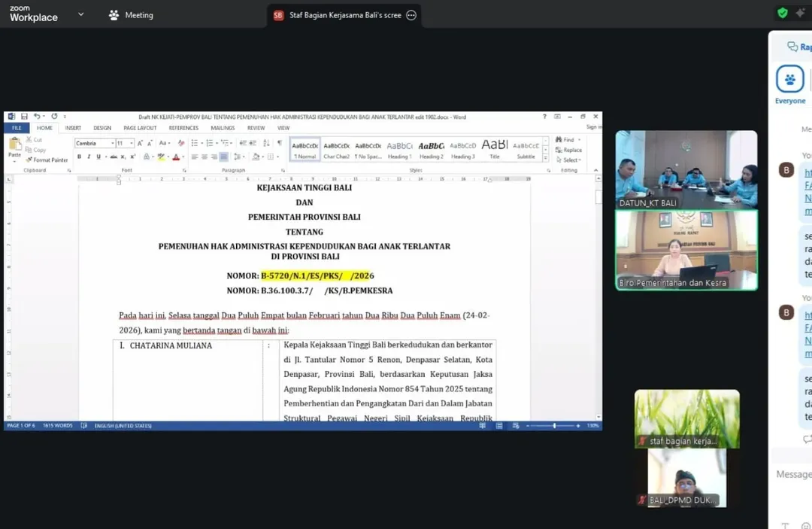Viewport: 812px width, 529px height.
Task: Click the green encryption shield icon
Action: (783, 13)
